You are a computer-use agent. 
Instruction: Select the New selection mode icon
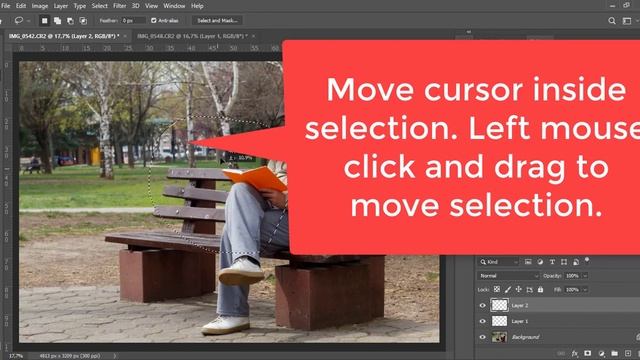[44, 20]
